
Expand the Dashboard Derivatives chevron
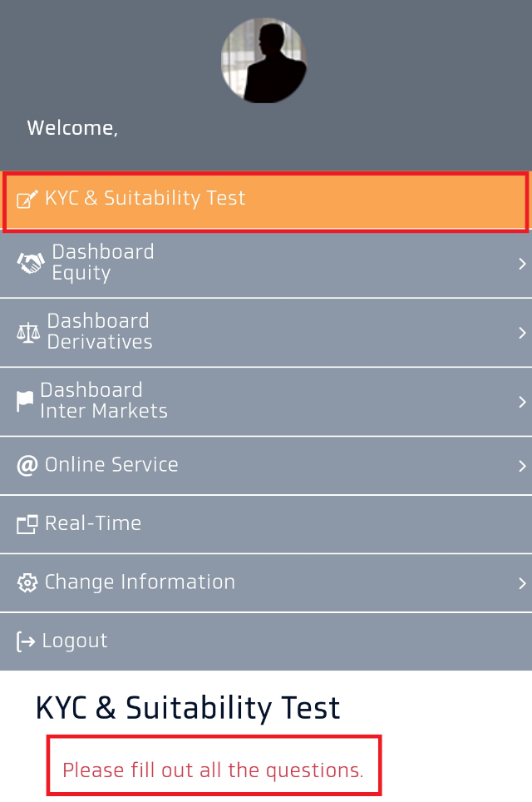(x=522, y=333)
